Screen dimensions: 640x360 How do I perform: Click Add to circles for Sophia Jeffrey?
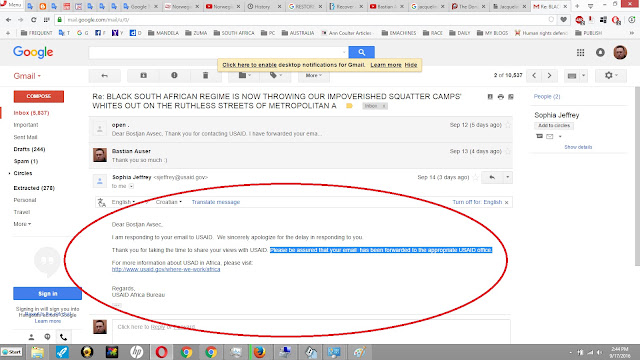(554, 126)
